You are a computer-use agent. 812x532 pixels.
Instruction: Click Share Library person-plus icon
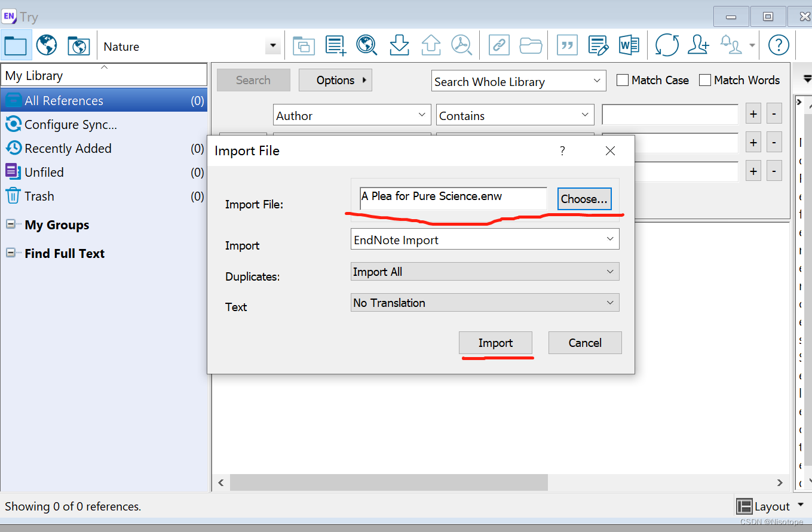tap(698, 45)
